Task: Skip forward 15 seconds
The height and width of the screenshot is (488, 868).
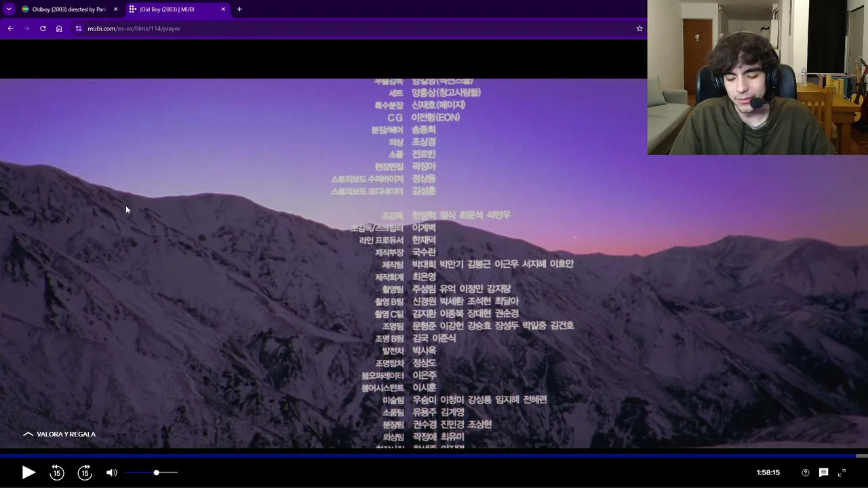Action: tap(85, 472)
